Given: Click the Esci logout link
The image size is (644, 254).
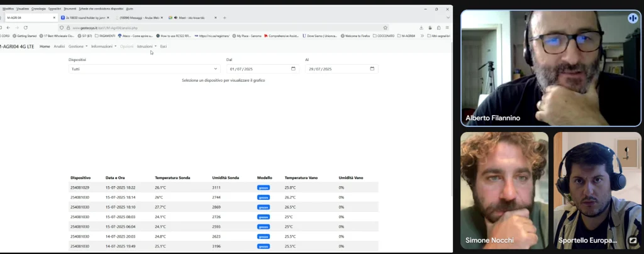Looking at the screenshot, I should [164, 47].
